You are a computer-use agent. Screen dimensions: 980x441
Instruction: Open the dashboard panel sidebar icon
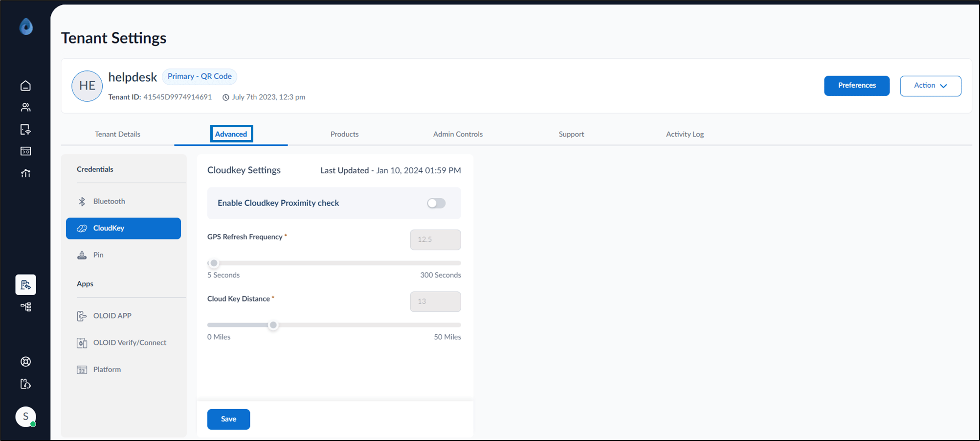click(26, 151)
